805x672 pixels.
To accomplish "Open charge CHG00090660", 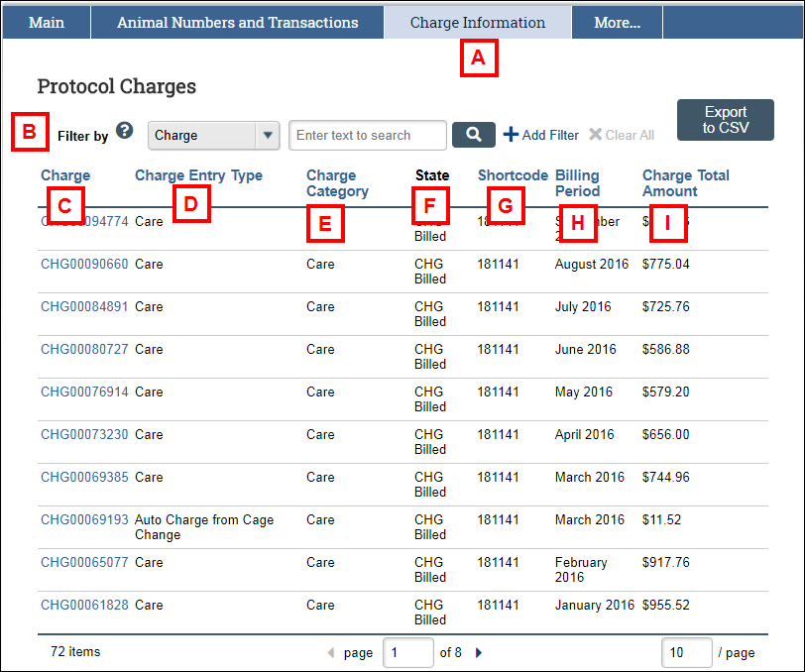I will tap(84, 265).
